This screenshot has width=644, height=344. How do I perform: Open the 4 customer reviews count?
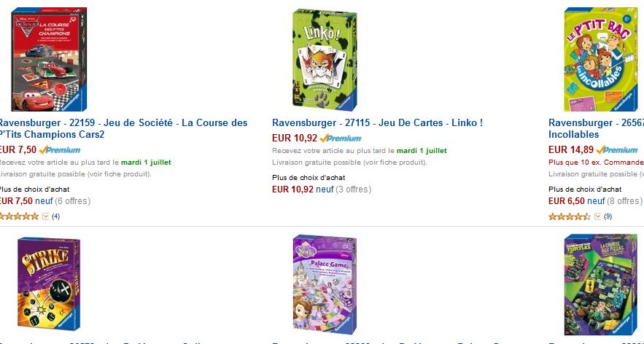pyautogui.click(x=56, y=216)
